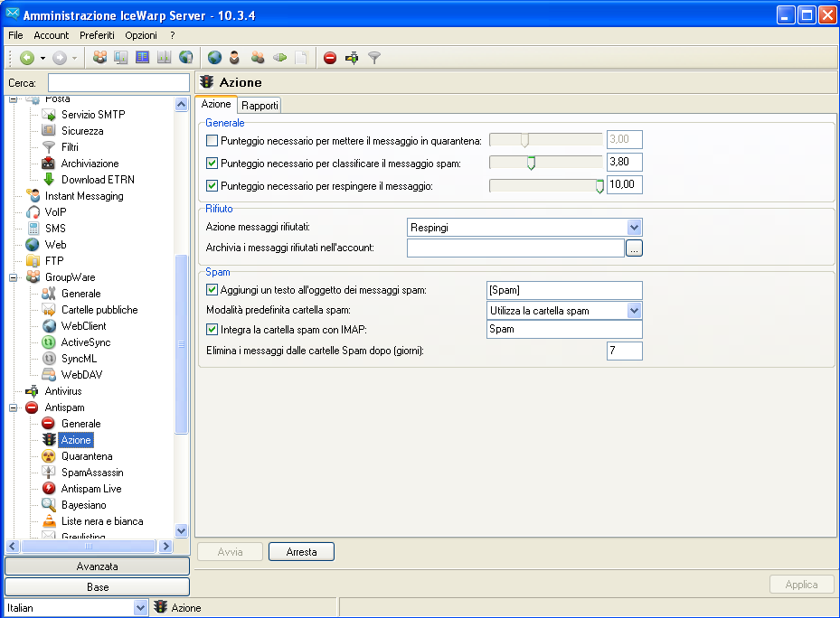
Task: Click the spam subject text field '[Spam]'
Action: click(x=564, y=290)
